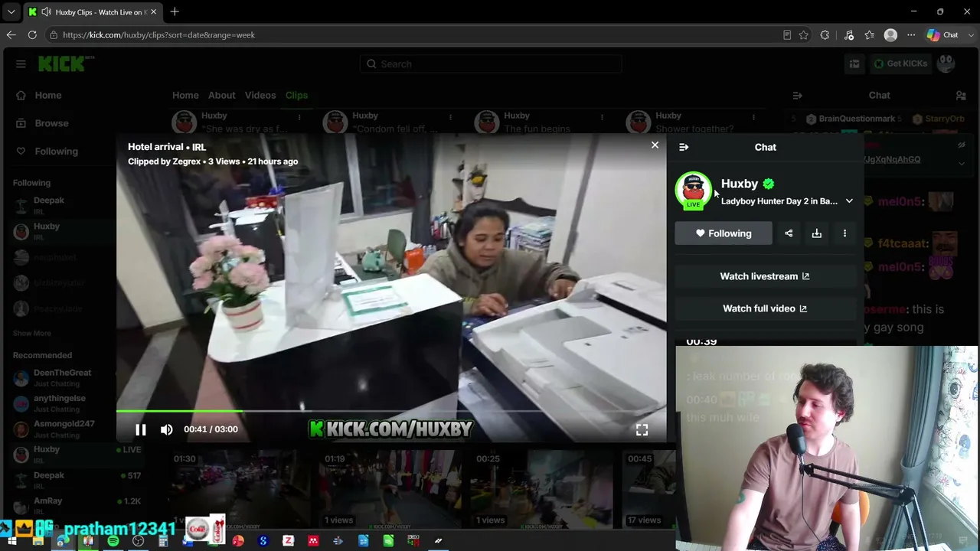
Task: Open chat user settings icon in background chat
Action: pos(961,96)
